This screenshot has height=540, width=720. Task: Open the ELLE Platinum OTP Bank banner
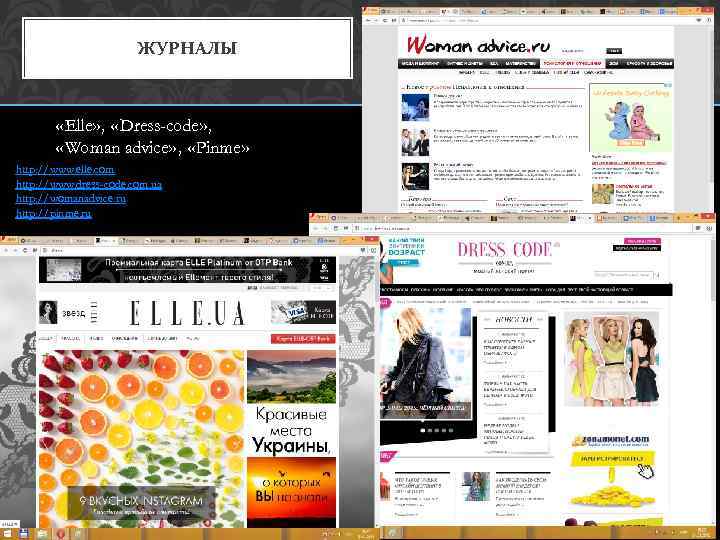pyautogui.click(x=187, y=270)
